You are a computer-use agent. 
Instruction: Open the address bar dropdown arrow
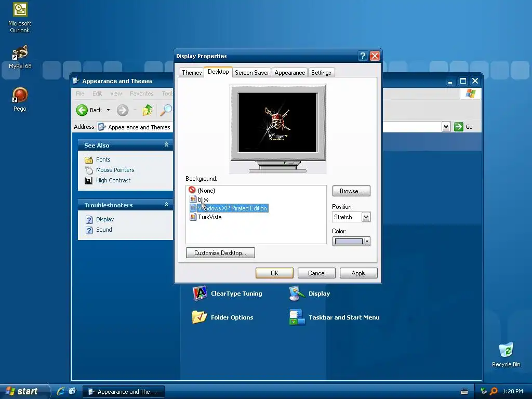[x=446, y=127]
